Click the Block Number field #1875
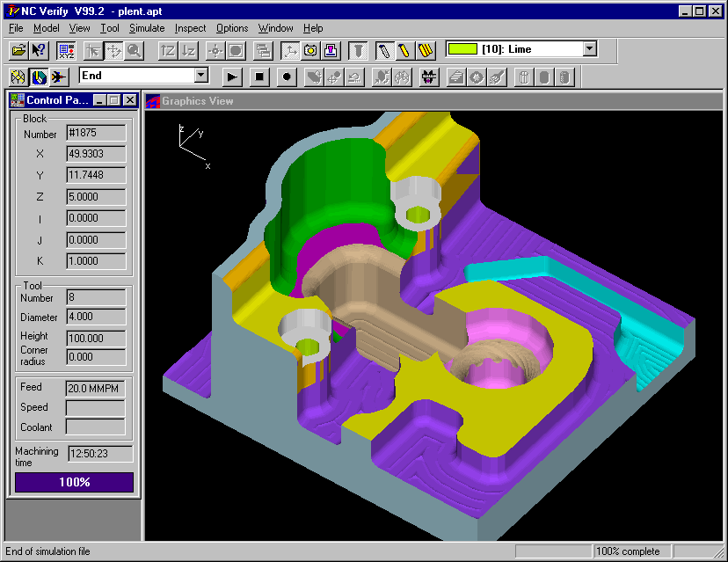This screenshot has height=562, width=728. (96, 133)
